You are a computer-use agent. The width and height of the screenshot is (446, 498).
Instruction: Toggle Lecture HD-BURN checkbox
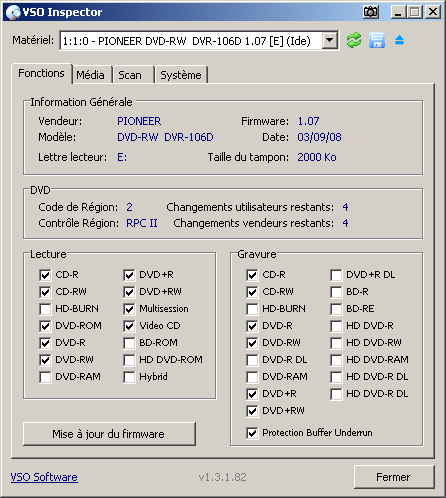pyautogui.click(x=45, y=309)
